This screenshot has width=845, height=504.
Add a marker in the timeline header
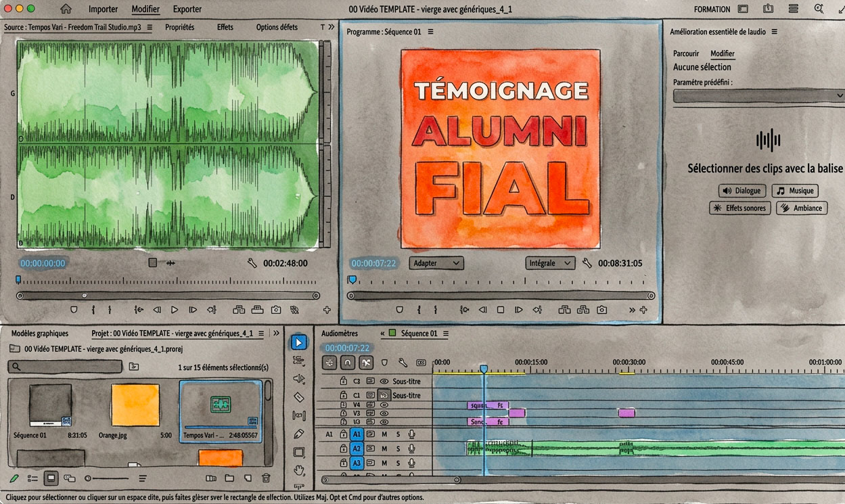tap(384, 363)
